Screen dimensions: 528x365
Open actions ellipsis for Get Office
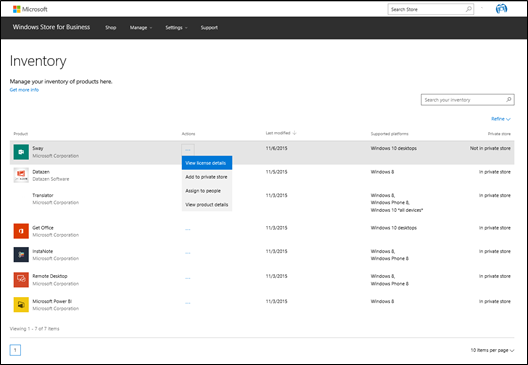[188, 229]
